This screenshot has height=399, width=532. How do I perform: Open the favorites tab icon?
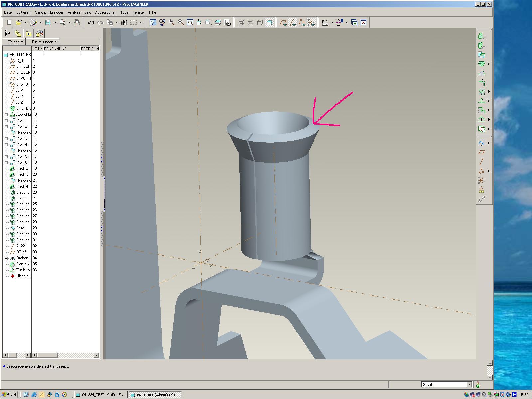point(29,33)
